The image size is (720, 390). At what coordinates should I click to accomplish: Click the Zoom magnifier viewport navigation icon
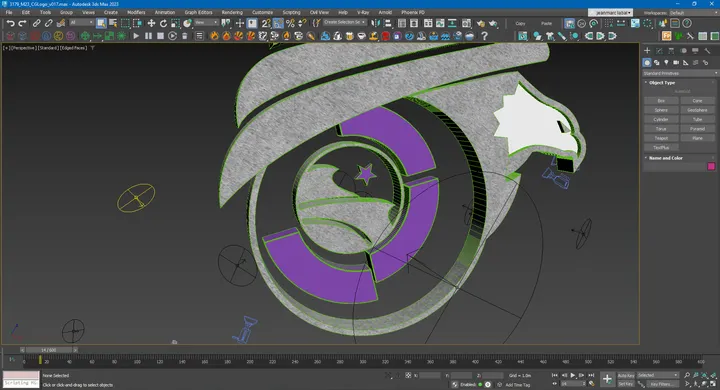pyautogui.click(x=687, y=375)
